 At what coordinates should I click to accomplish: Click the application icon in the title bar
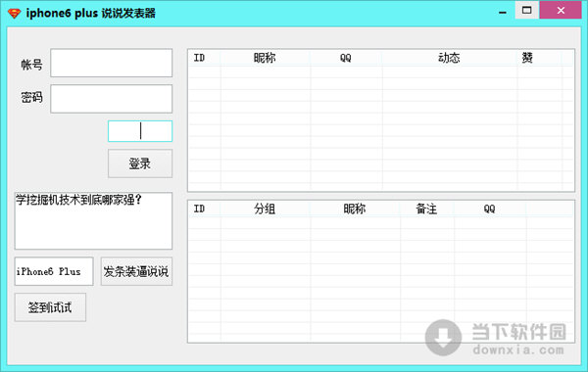click(15, 14)
